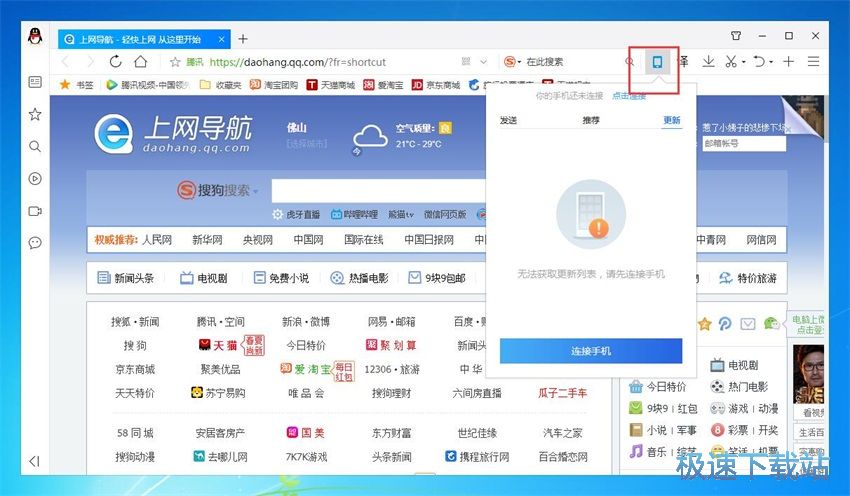
Task: Go to the home page
Action: [140, 61]
